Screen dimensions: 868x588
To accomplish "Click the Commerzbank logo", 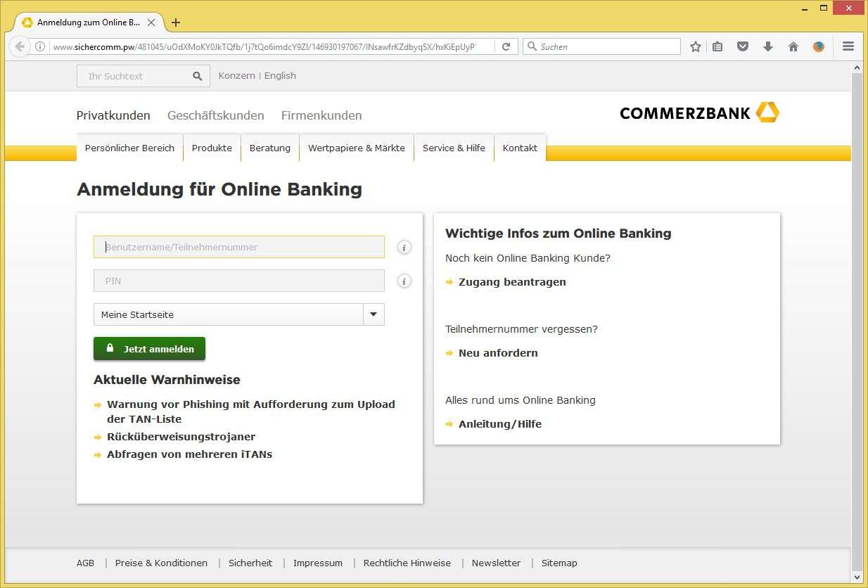I will pyautogui.click(x=699, y=113).
